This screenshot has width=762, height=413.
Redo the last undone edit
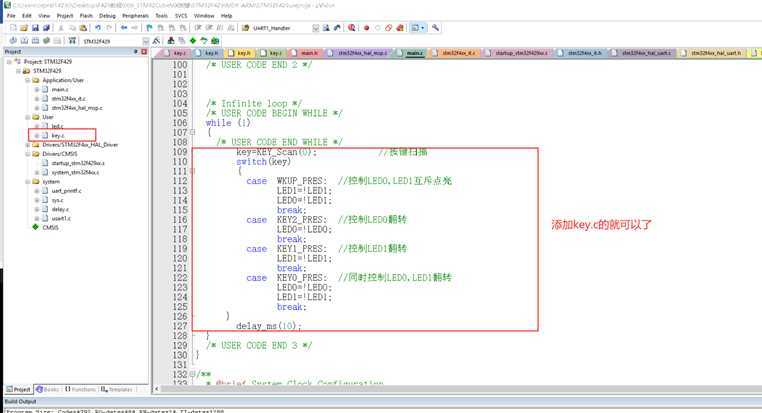click(109, 28)
